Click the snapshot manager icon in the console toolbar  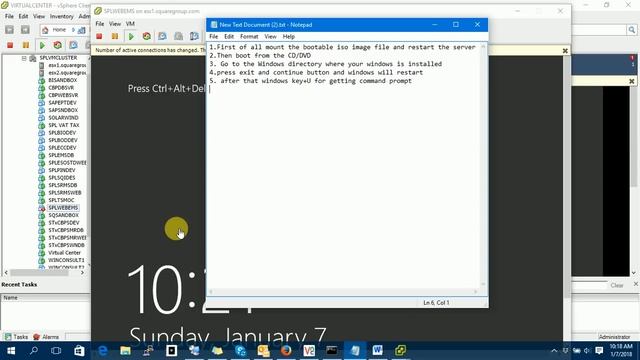click(194, 36)
